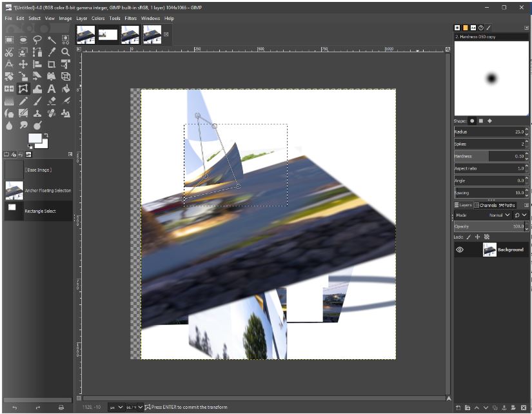Viewport: 532px width, 414px height.
Task: Switch to the Channels tab
Action: point(485,205)
